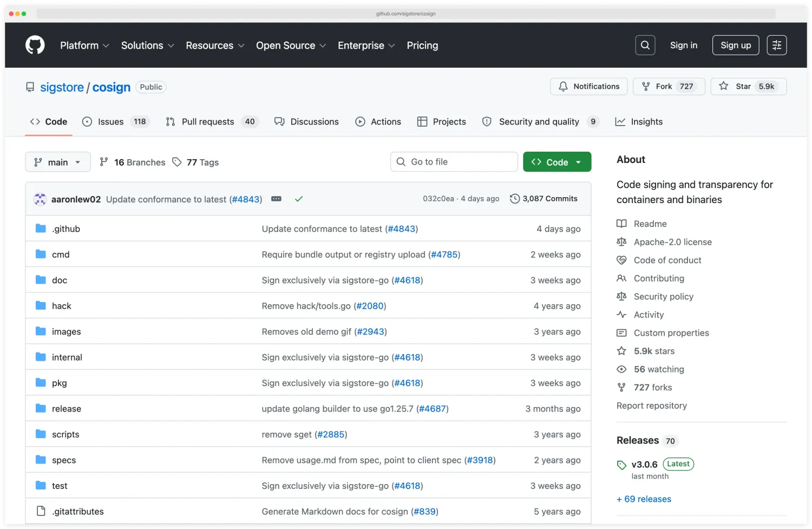
Task: Open the + 69 releases link
Action: [644, 499]
